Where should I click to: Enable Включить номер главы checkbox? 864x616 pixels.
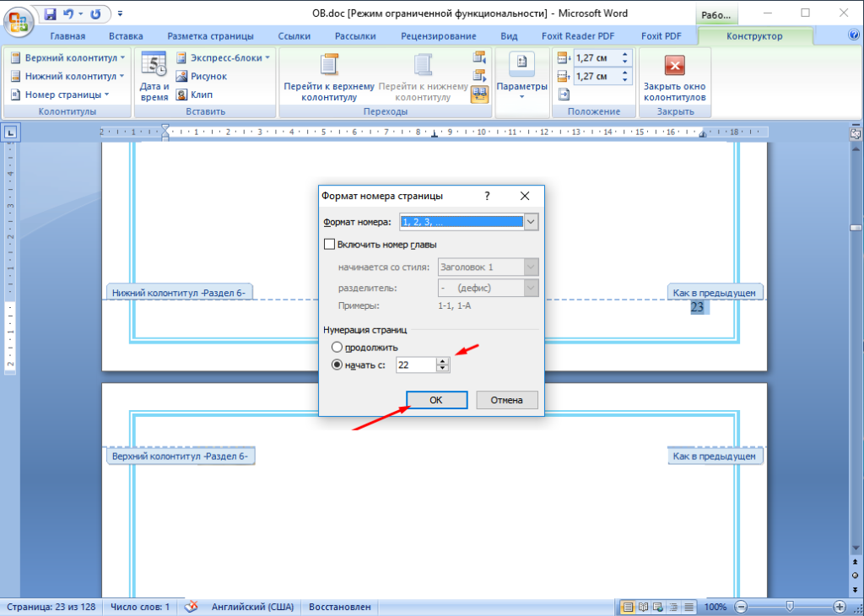[x=330, y=244]
